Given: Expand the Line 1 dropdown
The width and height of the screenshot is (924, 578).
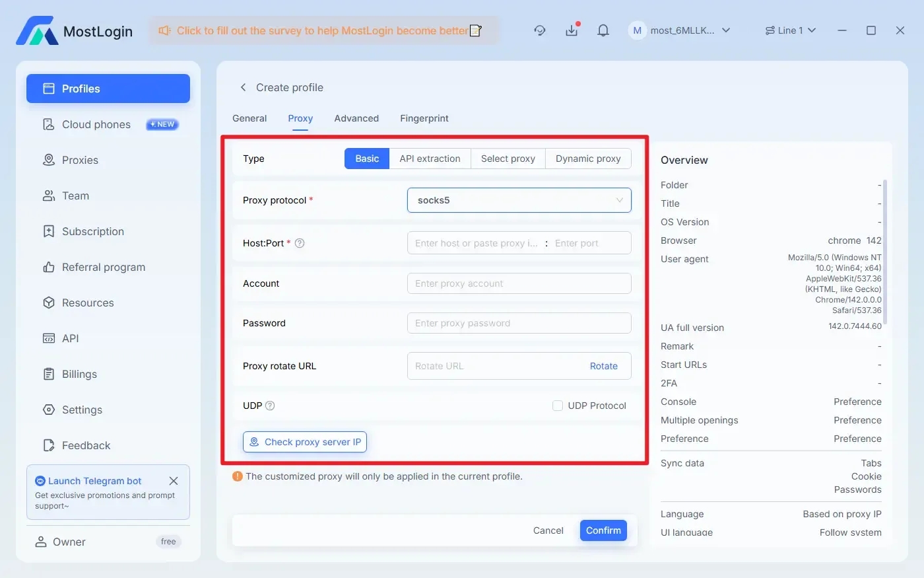Looking at the screenshot, I should [790, 30].
